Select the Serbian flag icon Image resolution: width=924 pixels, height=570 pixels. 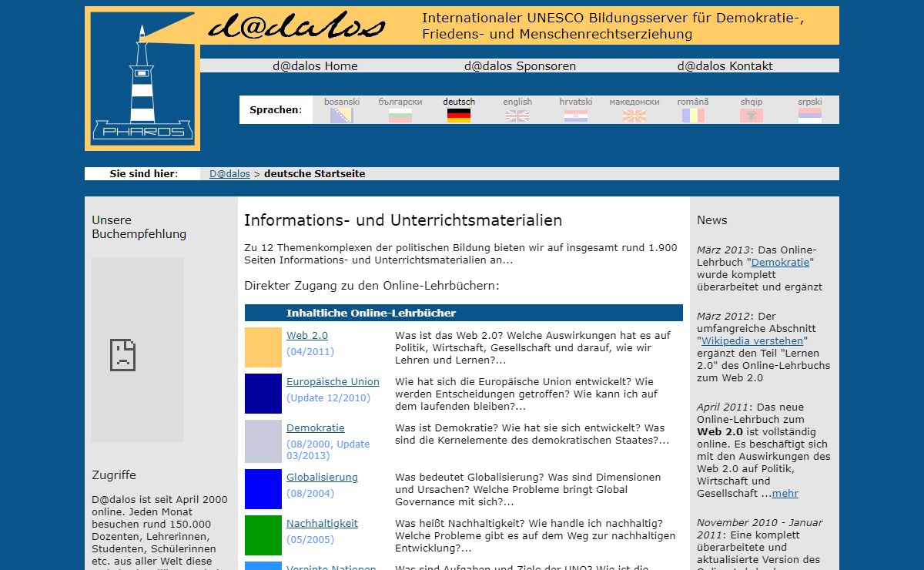pos(810,116)
